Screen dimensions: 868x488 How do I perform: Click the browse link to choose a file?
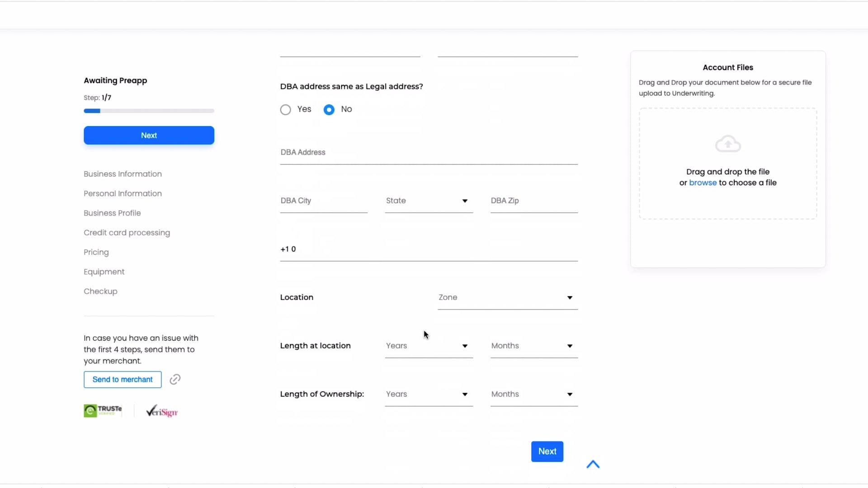point(703,183)
